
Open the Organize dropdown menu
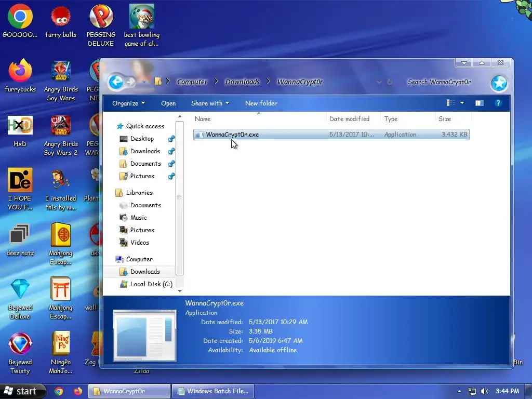(x=129, y=103)
